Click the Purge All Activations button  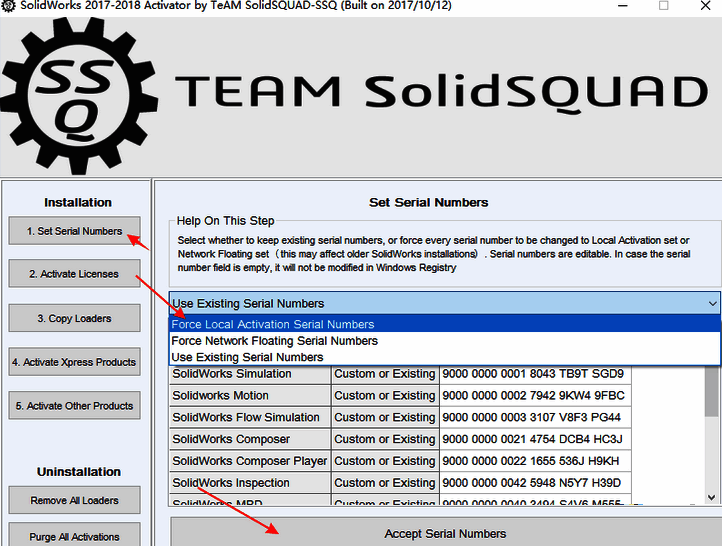pyautogui.click(x=74, y=536)
